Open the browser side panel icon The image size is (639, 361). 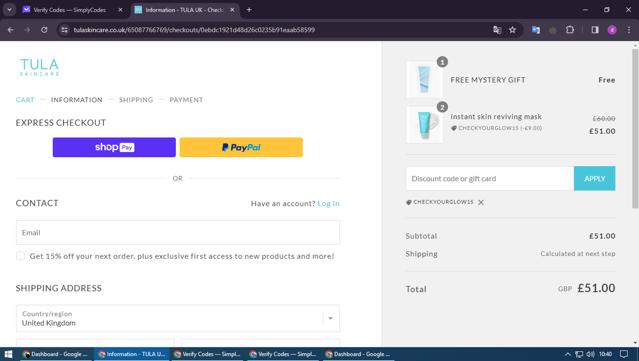pos(595,30)
